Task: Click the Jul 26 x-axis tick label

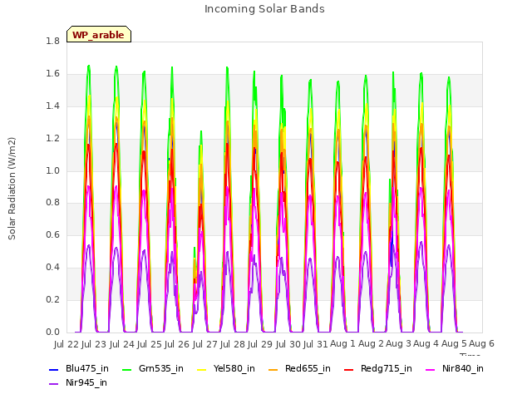Action: point(177,344)
